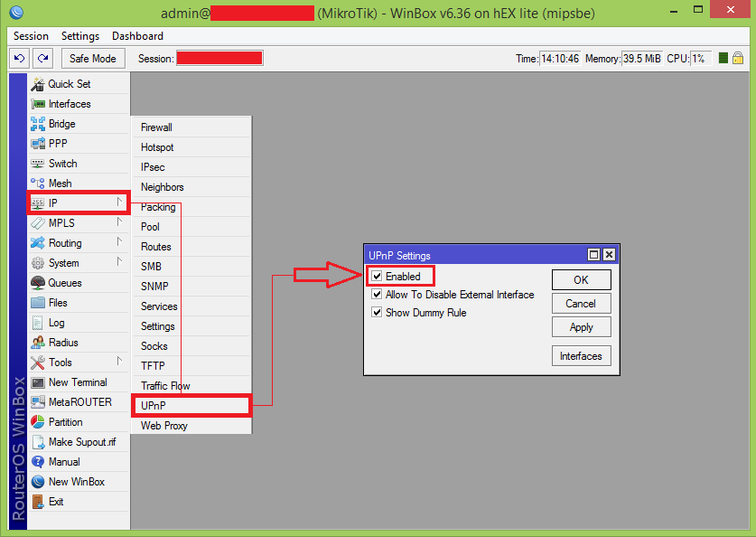Toggle Show Dummy Rule off
The width and height of the screenshot is (756, 537).
[378, 312]
